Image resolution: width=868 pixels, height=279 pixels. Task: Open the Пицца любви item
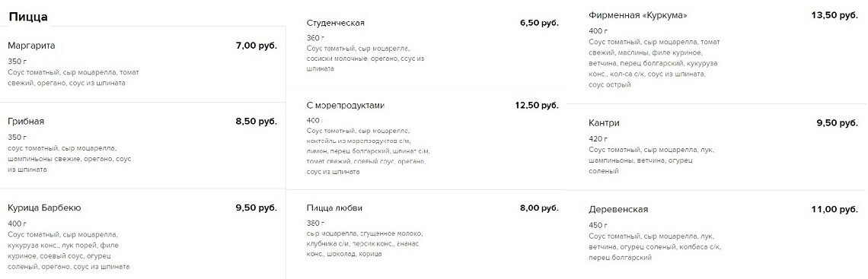[x=334, y=208]
